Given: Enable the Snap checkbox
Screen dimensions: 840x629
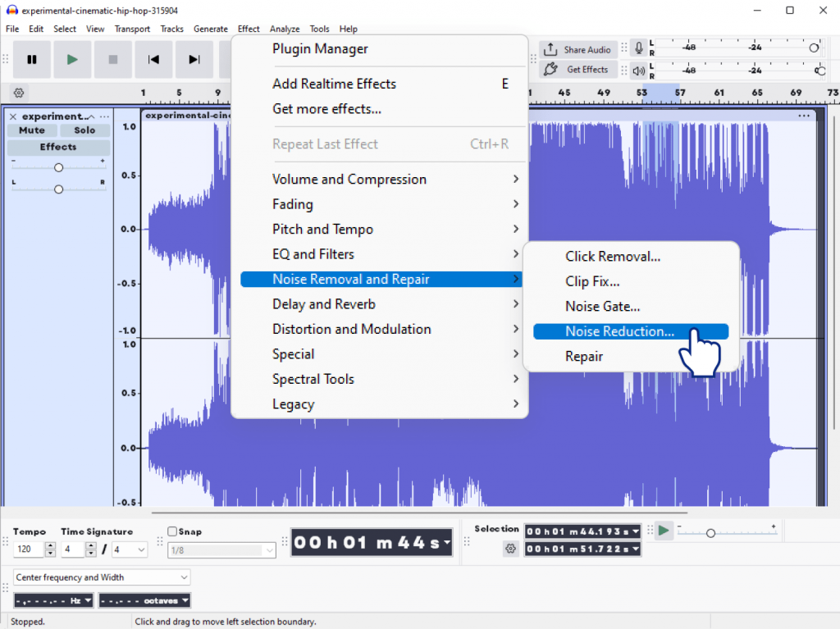Looking at the screenshot, I should tap(172, 531).
